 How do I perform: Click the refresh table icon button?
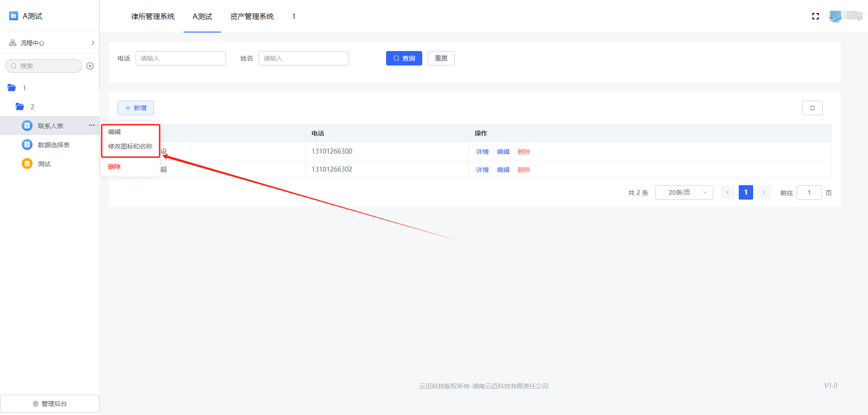coord(812,108)
